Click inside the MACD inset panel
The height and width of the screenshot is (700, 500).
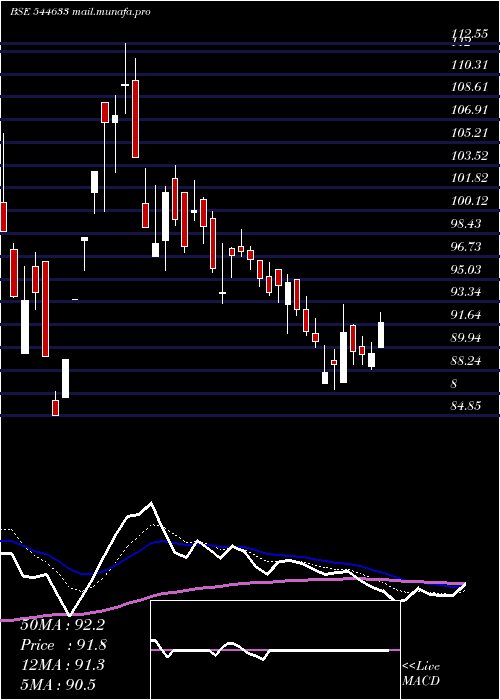pos(275,650)
